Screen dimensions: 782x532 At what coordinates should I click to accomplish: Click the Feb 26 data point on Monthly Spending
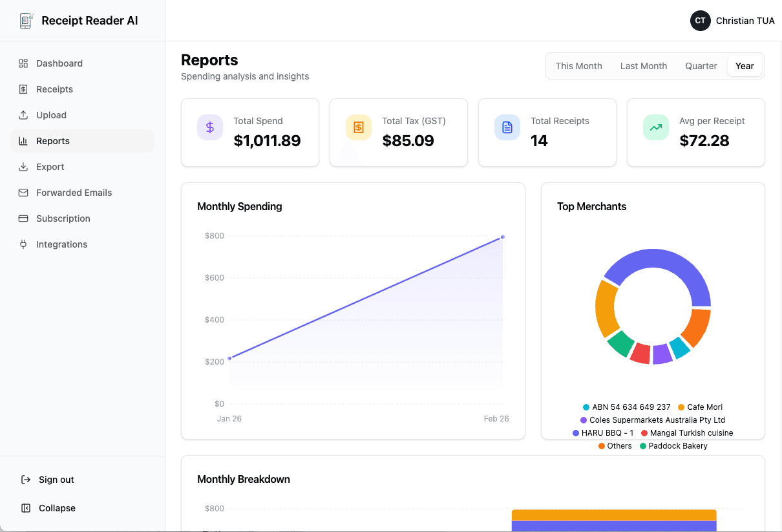click(x=503, y=237)
